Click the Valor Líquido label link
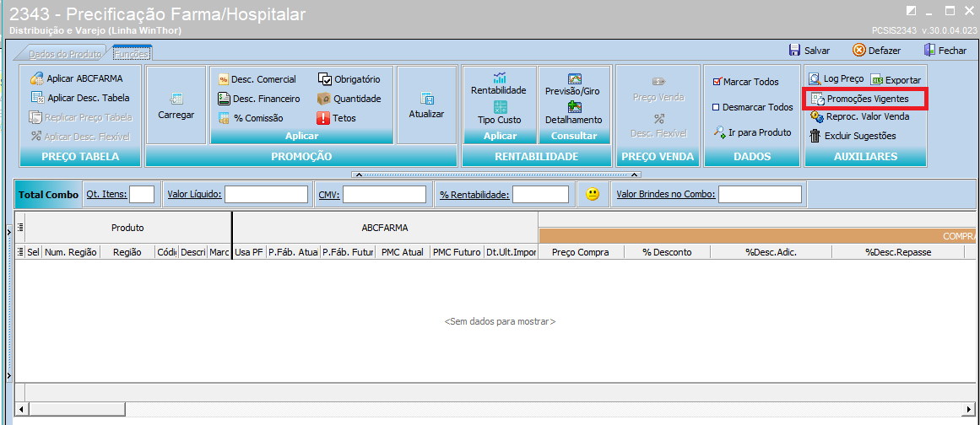This screenshot has height=425, width=980. [x=194, y=194]
